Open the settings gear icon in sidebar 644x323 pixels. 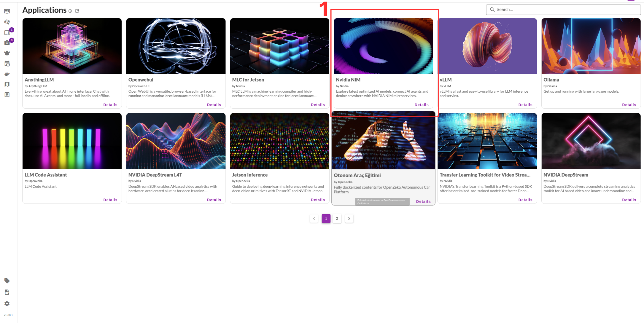pos(7,303)
